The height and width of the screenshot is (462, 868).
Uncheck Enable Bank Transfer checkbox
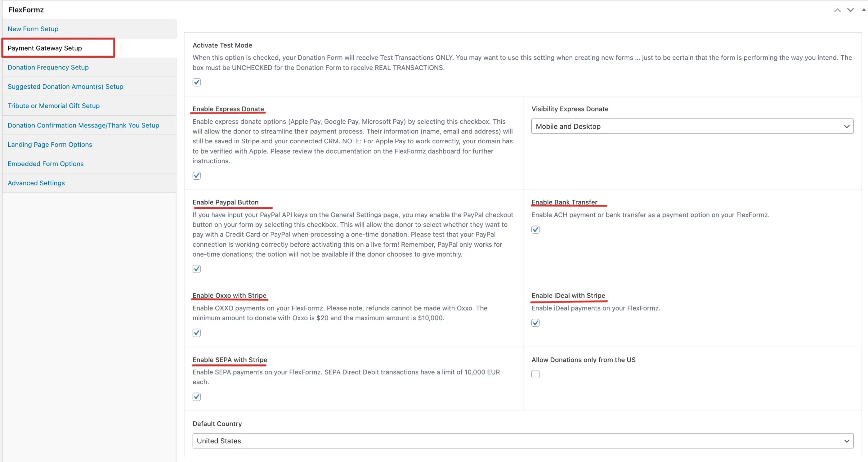(535, 229)
